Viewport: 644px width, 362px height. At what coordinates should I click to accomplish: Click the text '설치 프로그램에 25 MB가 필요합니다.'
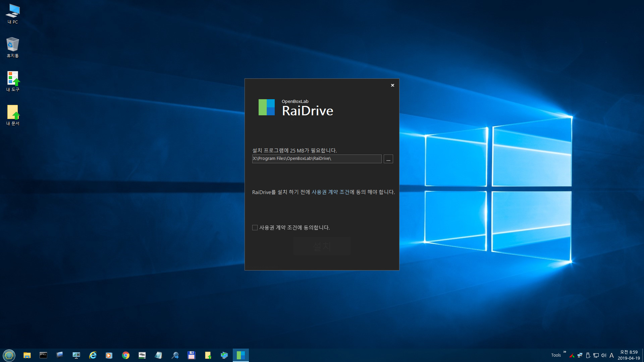pyautogui.click(x=294, y=150)
